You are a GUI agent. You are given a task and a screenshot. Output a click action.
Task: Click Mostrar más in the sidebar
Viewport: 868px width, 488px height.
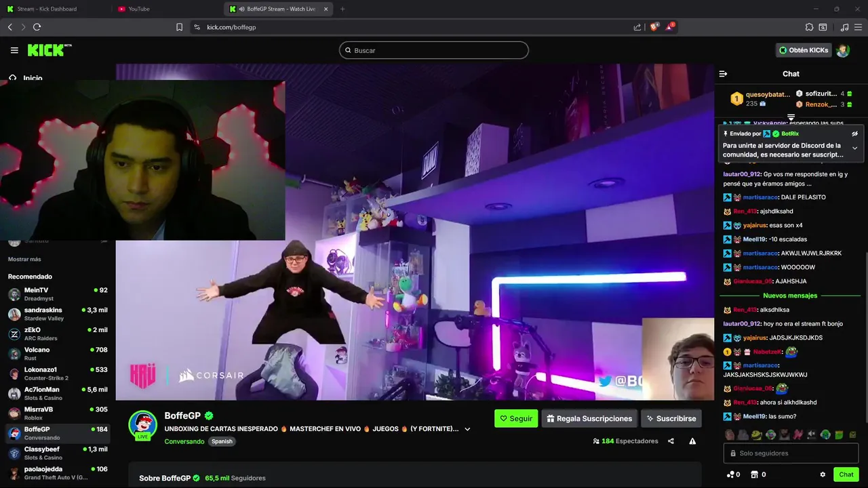click(24, 260)
